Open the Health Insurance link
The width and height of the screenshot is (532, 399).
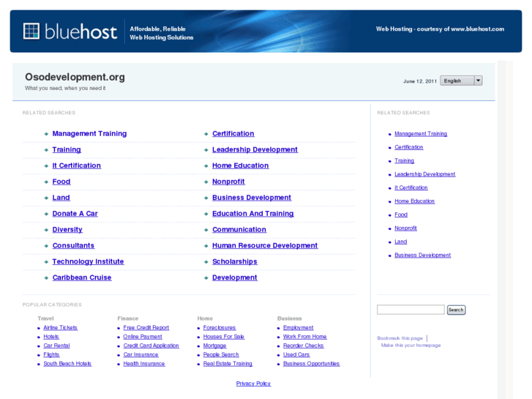click(144, 363)
